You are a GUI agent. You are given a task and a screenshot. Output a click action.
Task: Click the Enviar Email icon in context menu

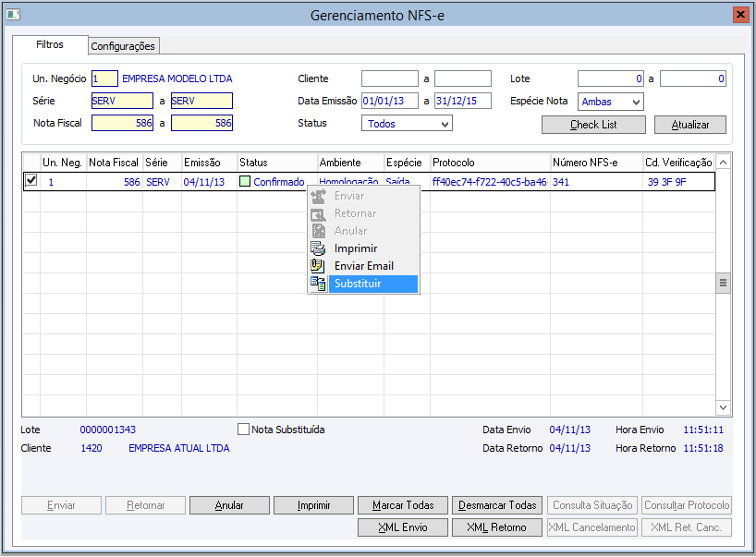[x=318, y=266]
